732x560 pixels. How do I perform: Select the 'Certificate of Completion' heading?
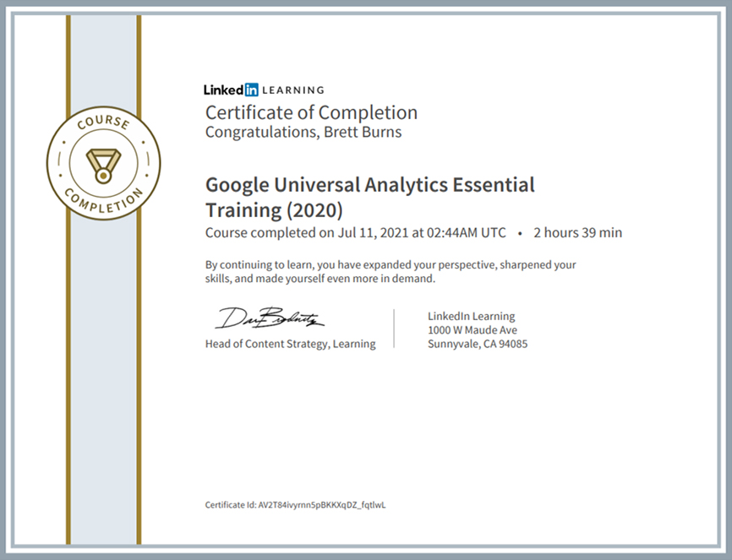(x=311, y=112)
